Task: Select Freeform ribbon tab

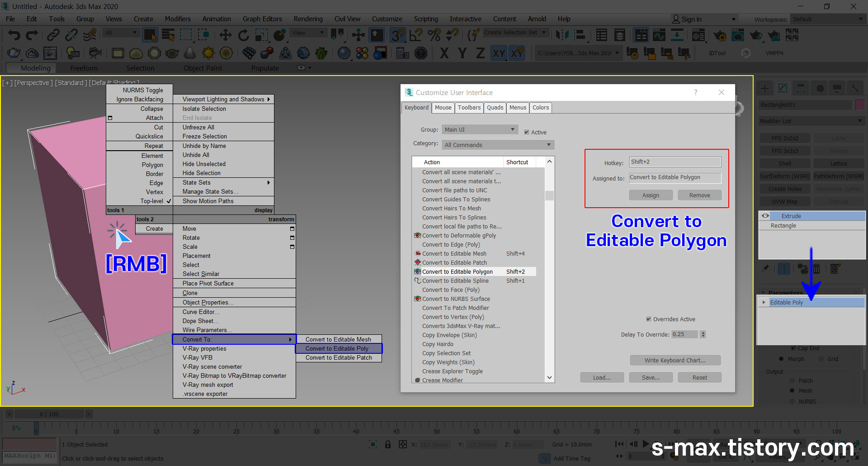Action: [84, 68]
